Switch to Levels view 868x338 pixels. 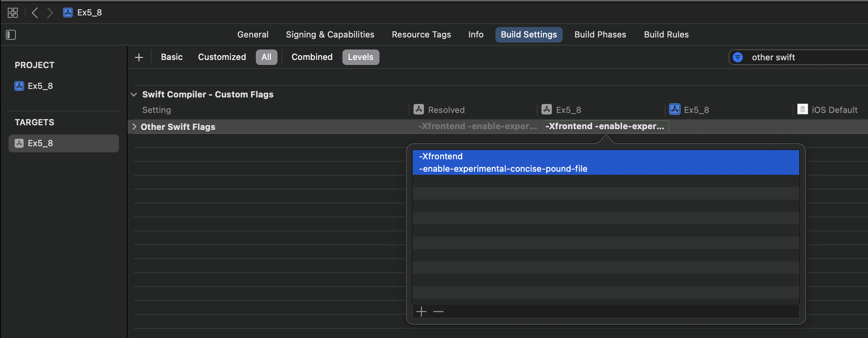361,57
